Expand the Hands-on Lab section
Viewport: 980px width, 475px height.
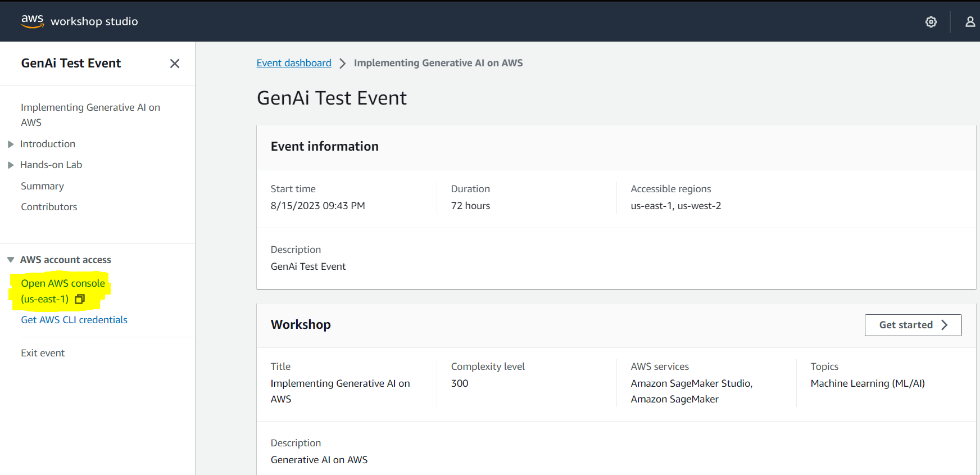tap(11, 165)
